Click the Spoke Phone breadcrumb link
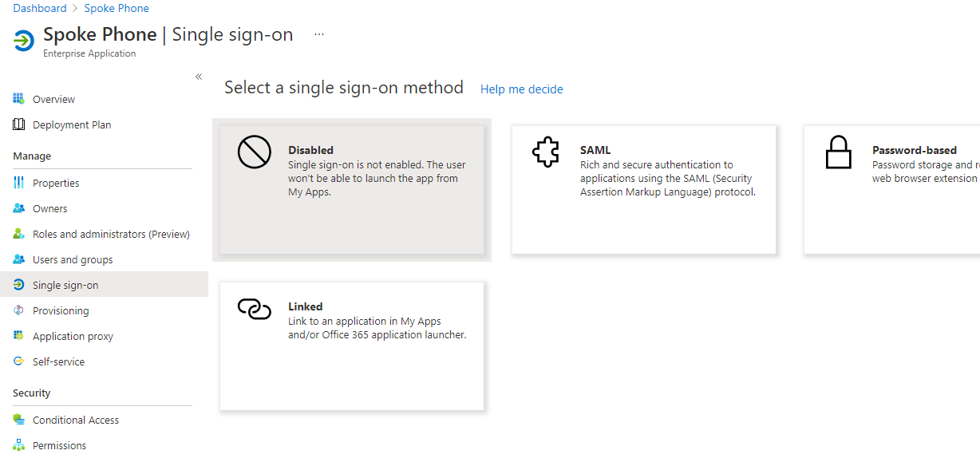This screenshot has width=980, height=462. [x=117, y=8]
